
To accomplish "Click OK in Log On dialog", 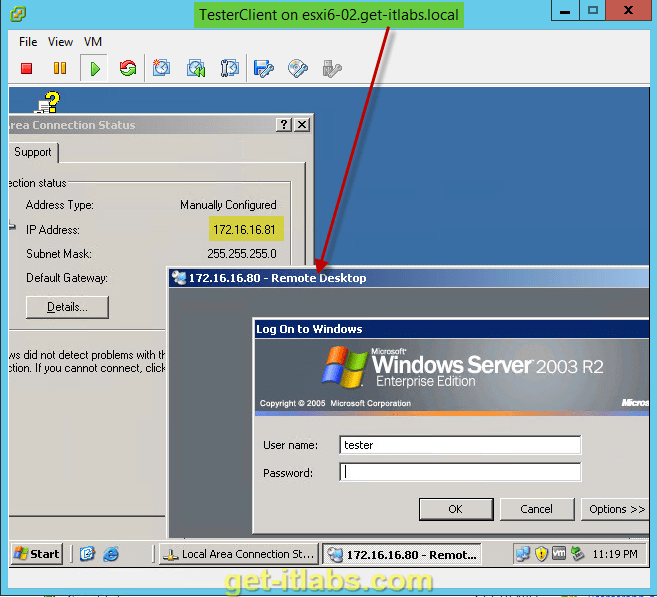I will pyautogui.click(x=455, y=509).
